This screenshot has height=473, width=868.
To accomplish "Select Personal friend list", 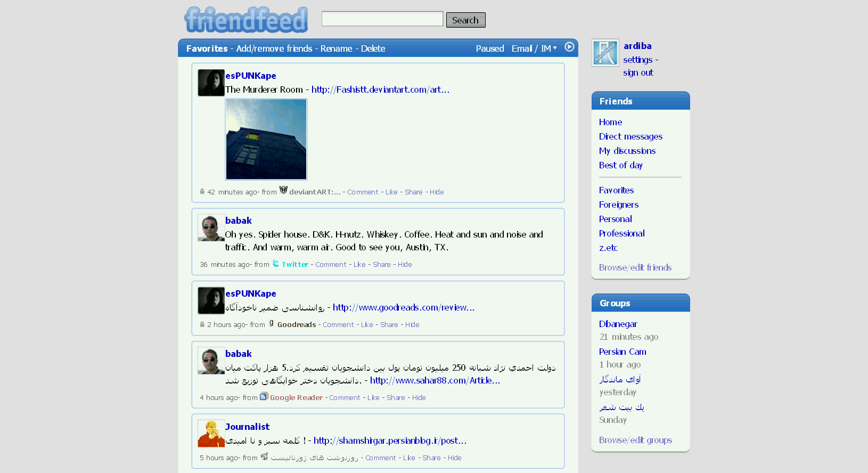I will pos(615,219).
